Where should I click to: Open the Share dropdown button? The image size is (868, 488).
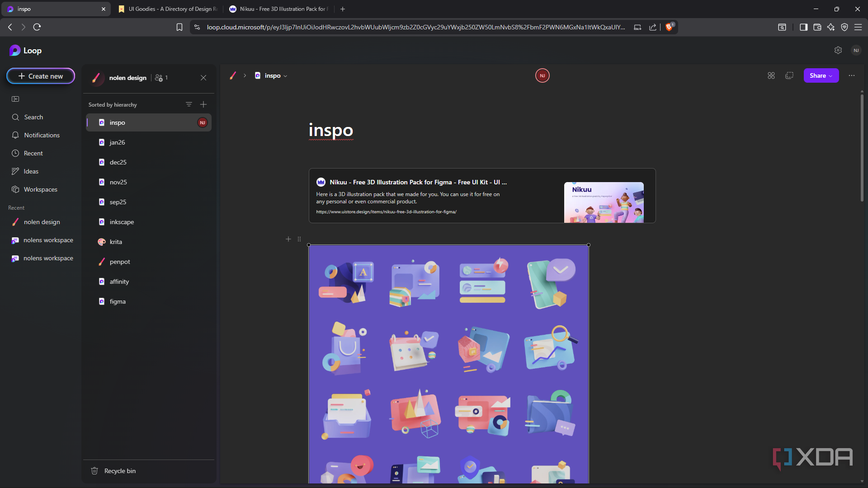[821, 75]
